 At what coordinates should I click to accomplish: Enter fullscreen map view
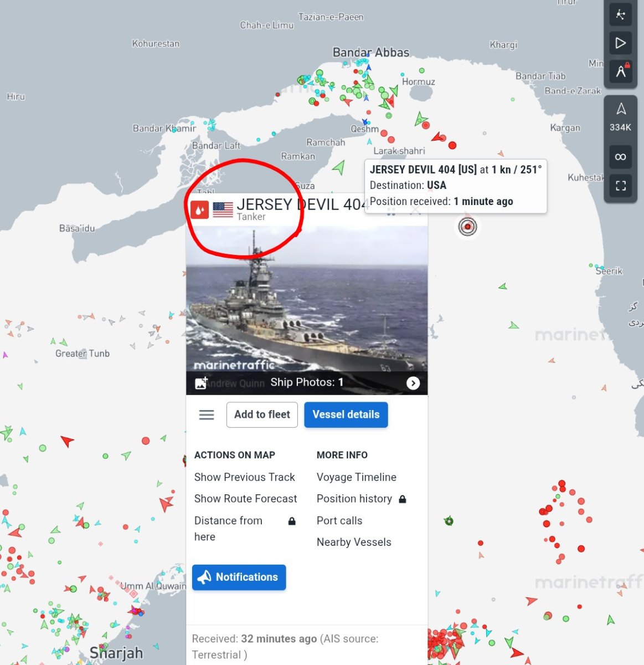coord(621,186)
